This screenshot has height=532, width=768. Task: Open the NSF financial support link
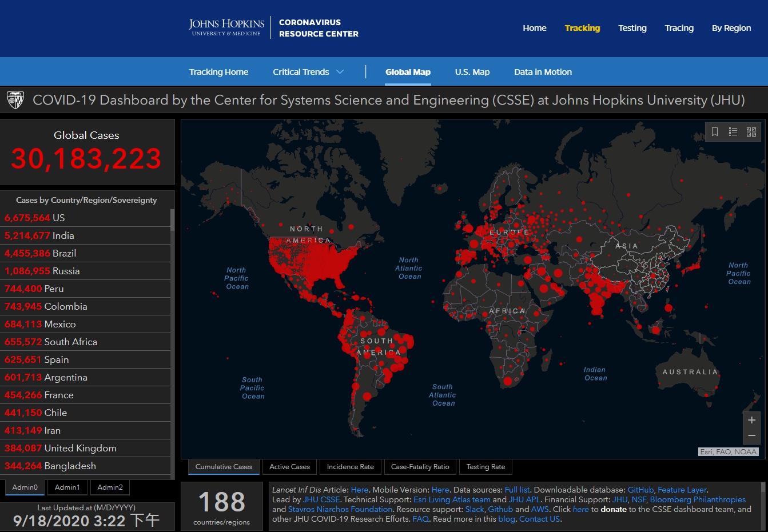638,499
